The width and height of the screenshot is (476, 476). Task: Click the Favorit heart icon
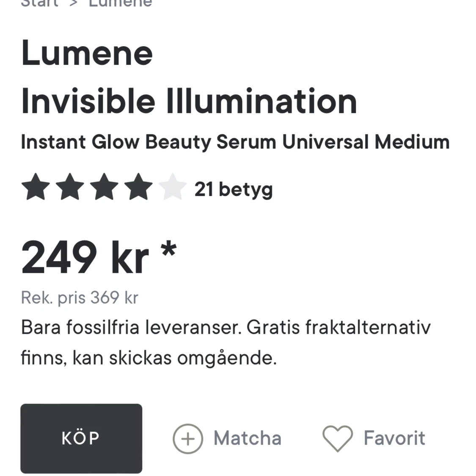point(337,438)
